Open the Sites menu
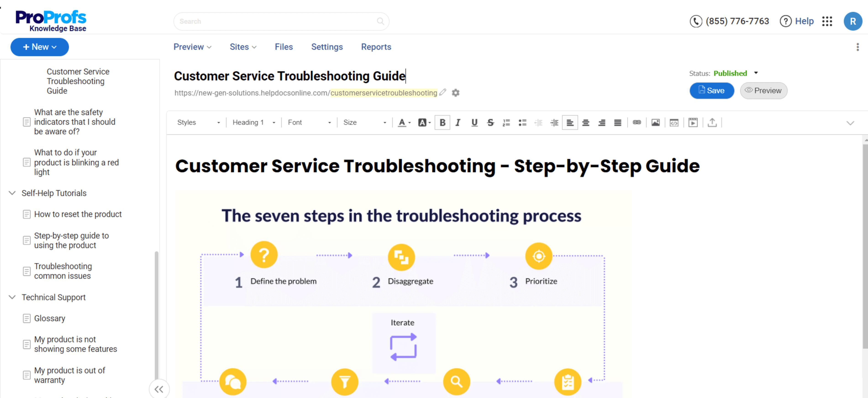Image resolution: width=868 pixels, height=398 pixels. click(243, 47)
